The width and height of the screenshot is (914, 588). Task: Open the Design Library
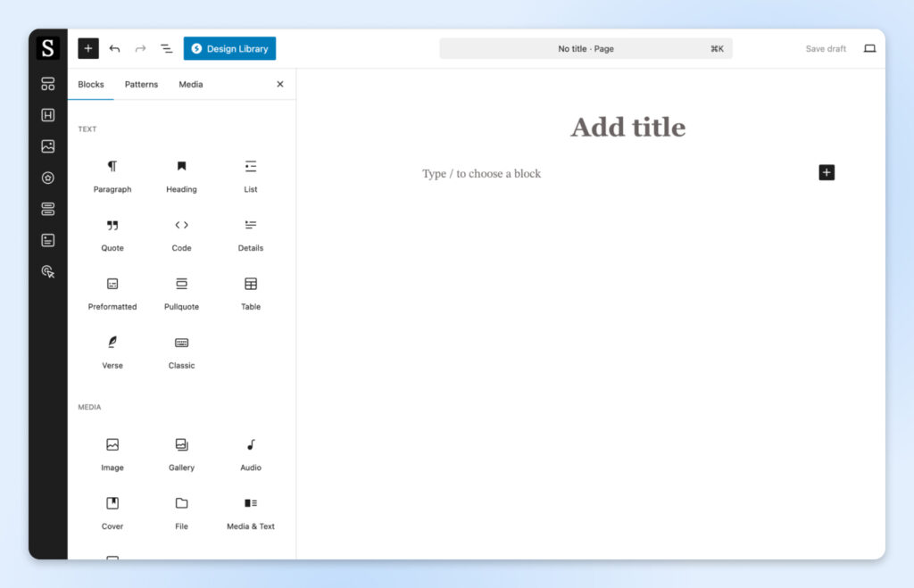(229, 48)
